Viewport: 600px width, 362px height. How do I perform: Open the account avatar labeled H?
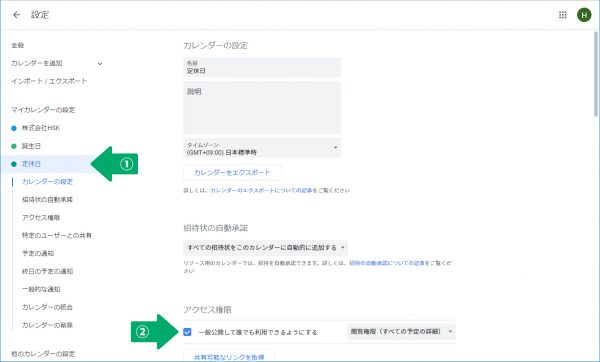coord(584,15)
